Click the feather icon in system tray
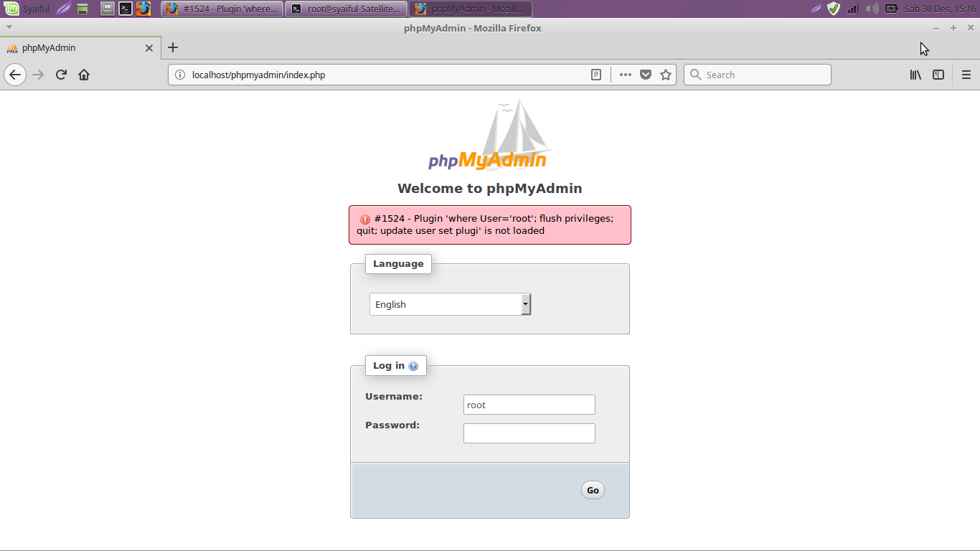This screenshot has width=980, height=551. coord(816,9)
